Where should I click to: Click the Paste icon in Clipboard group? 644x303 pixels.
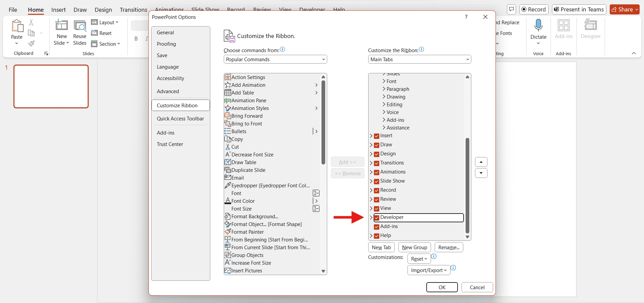[x=17, y=26]
